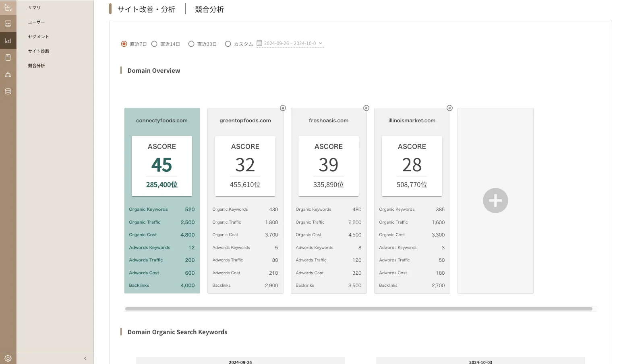
Task: Click greentopfoods Adwords Cost value 210
Action: [273, 273]
